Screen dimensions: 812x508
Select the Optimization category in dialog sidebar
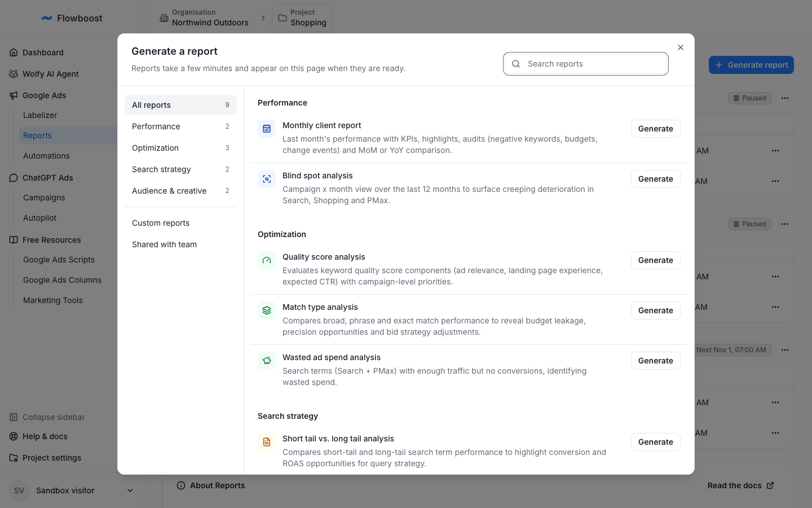[180, 148]
